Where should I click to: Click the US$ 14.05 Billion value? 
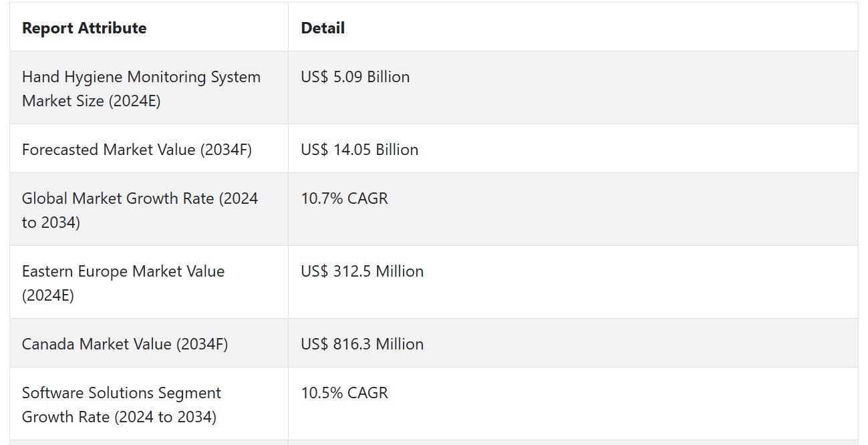(x=359, y=150)
